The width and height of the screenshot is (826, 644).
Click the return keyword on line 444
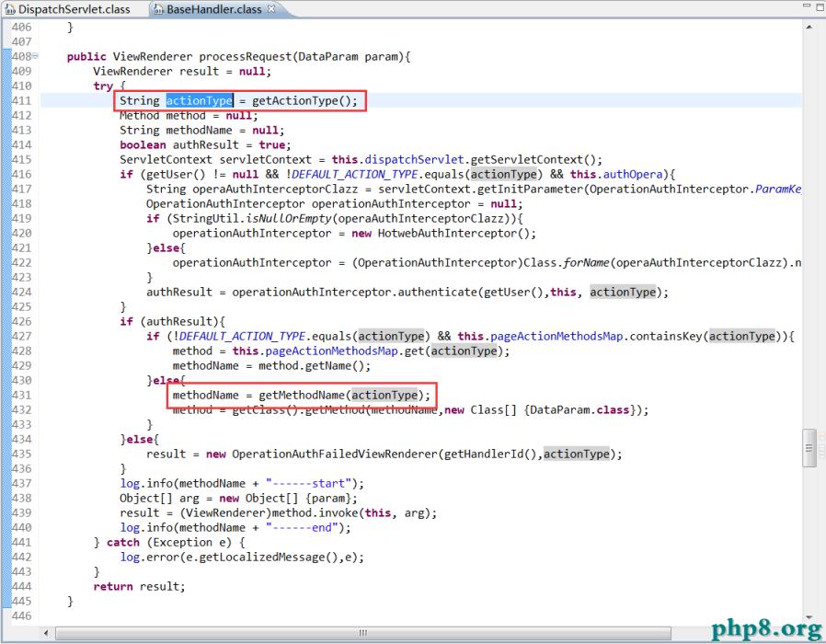click(113, 587)
